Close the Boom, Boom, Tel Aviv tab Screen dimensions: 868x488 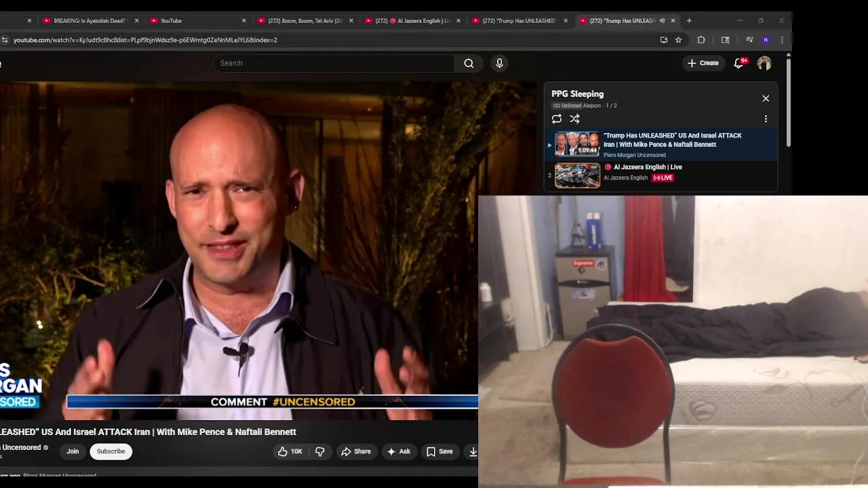click(351, 21)
